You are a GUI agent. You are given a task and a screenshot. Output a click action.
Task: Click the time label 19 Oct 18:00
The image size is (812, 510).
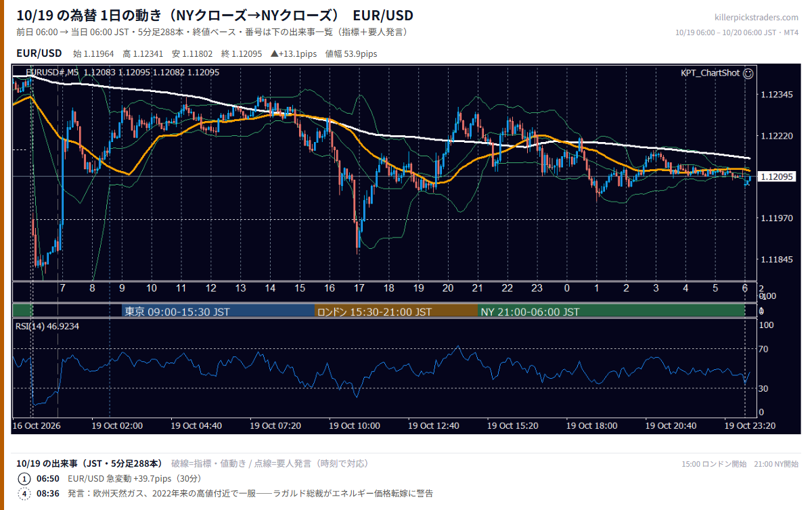(592, 426)
